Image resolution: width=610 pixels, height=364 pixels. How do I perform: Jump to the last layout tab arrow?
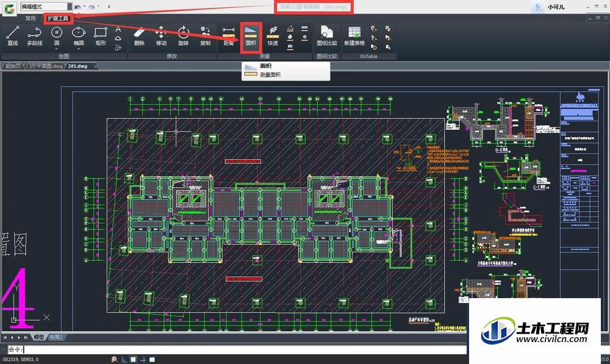26,338
